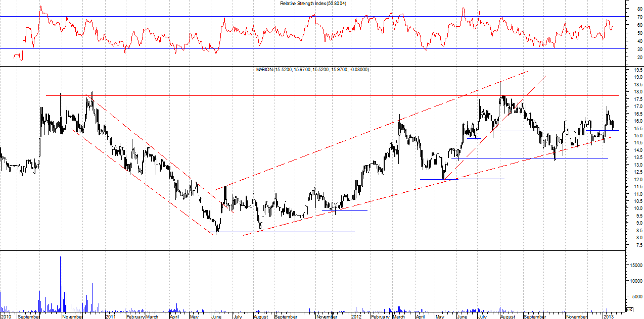Click the Relative Strength Index title label

[316, 4]
